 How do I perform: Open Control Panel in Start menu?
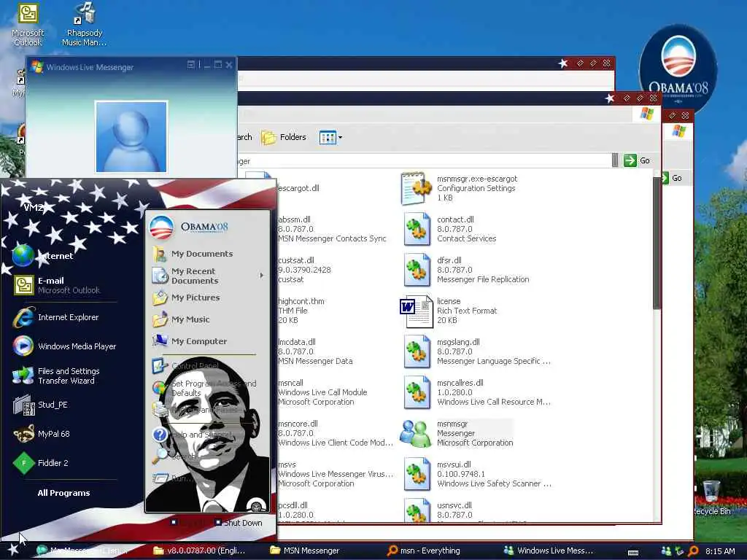[x=186, y=366]
